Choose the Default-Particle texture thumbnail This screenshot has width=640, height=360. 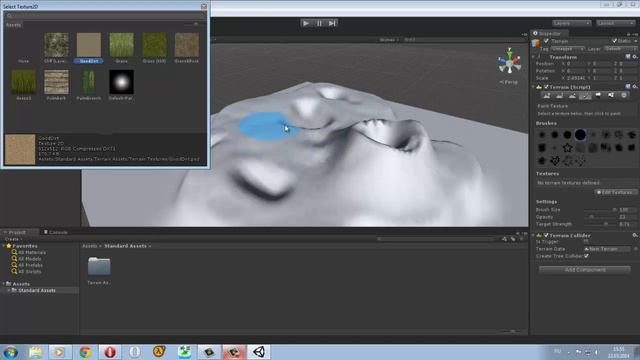pyautogui.click(x=121, y=82)
